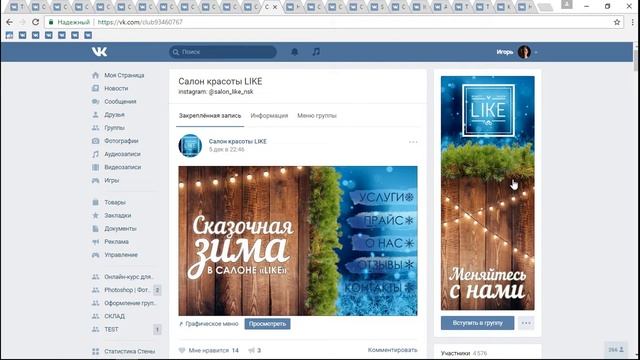Click the group cover image Меняйтесь с нами
The image size is (640, 360).
click(x=487, y=193)
